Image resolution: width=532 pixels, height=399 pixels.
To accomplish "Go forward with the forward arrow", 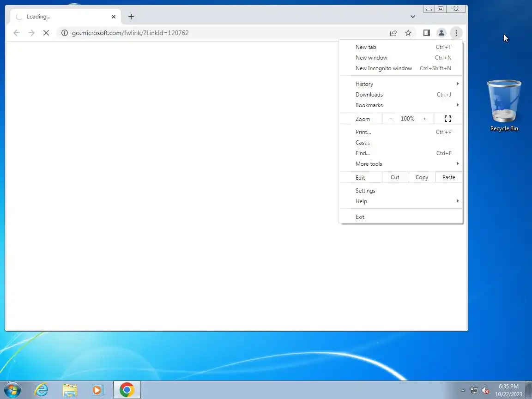I will pyautogui.click(x=31, y=33).
